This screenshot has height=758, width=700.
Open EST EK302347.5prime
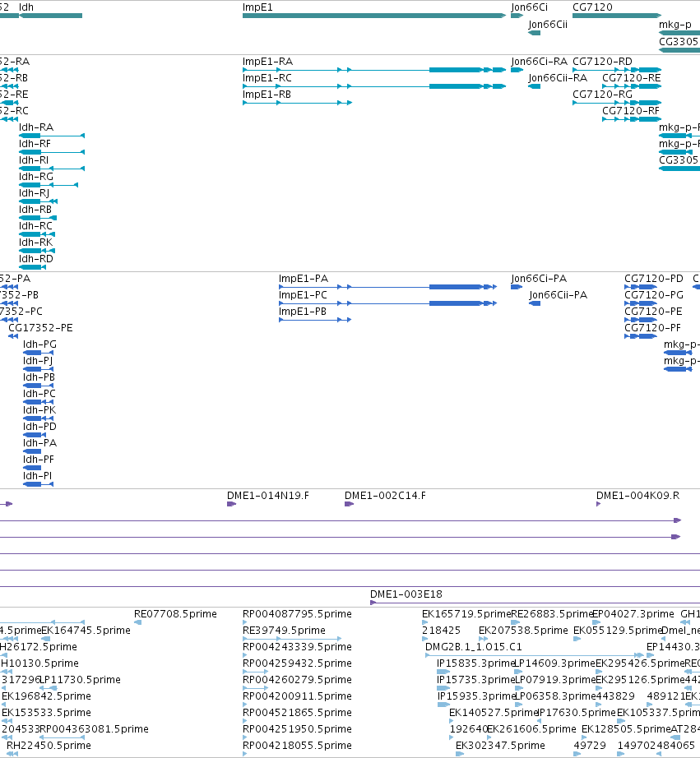point(460,754)
